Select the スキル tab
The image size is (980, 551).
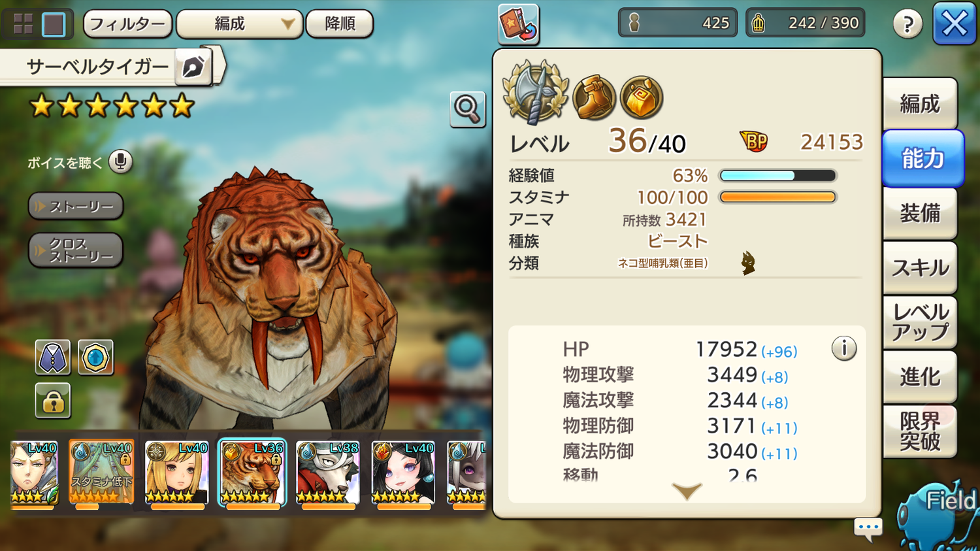pos(920,268)
